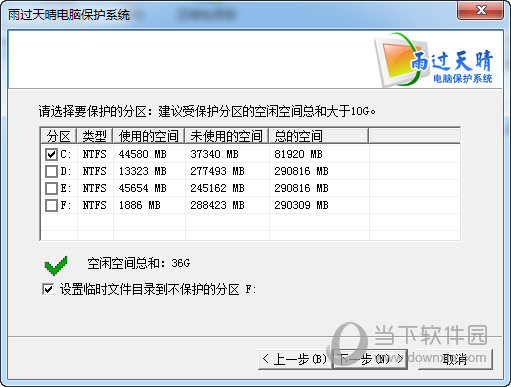511x387 pixels.
Task: Select the 13323 MB used space cell
Action: [x=143, y=171]
